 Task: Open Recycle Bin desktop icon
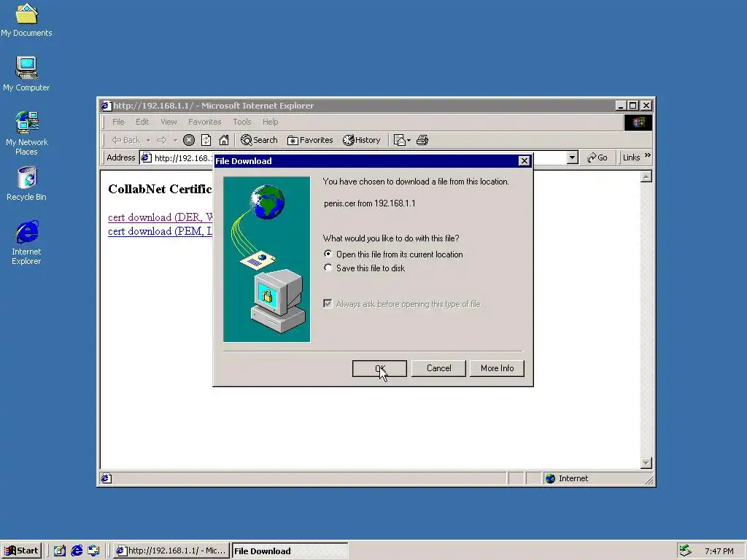[x=26, y=184]
